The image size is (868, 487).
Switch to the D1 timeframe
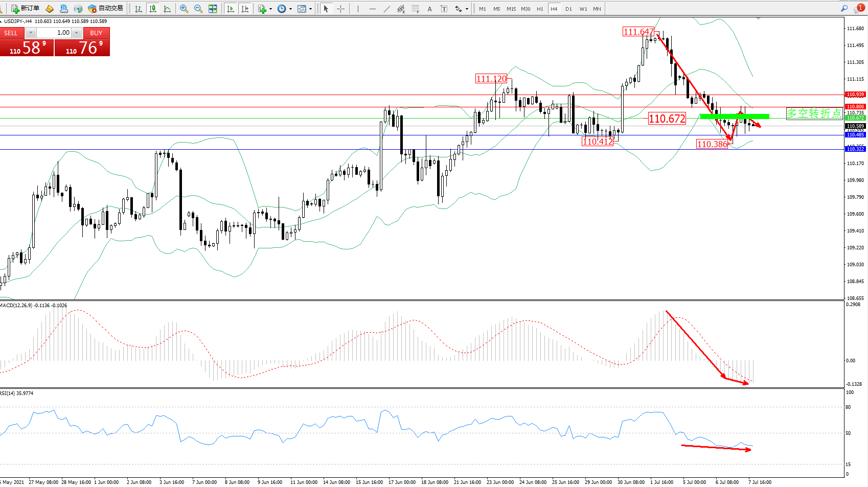pos(568,9)
